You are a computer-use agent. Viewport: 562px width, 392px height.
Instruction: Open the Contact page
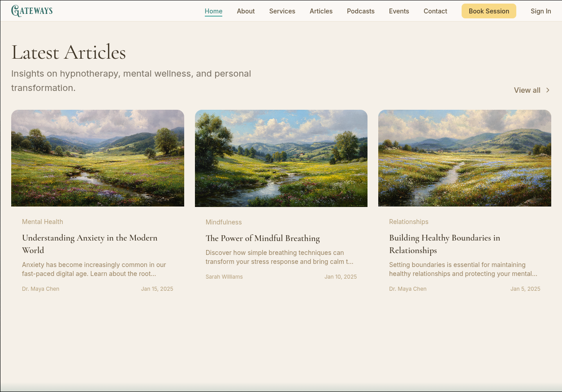[435, 11]
